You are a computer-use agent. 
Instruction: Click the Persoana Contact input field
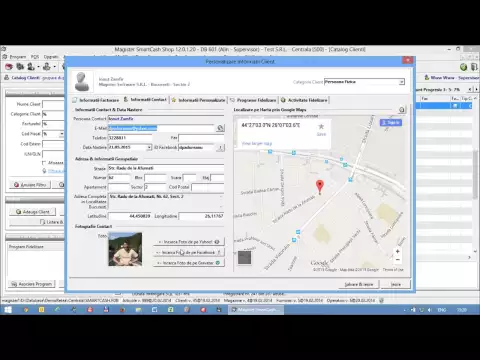click(x=166, y=119)
